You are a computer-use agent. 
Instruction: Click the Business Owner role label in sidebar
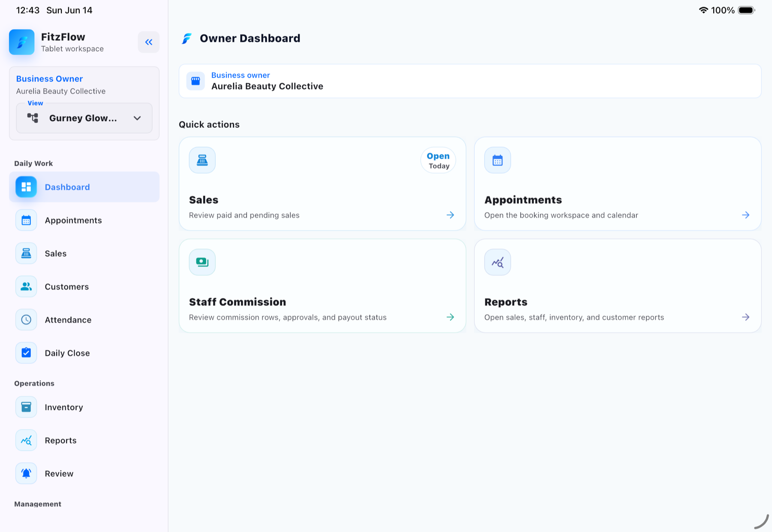point(49,79)
